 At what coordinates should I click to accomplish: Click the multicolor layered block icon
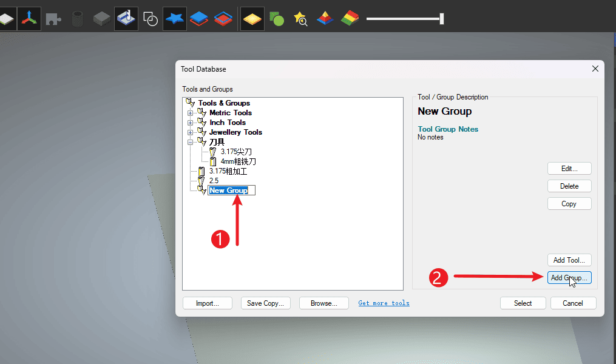(350, 19)
